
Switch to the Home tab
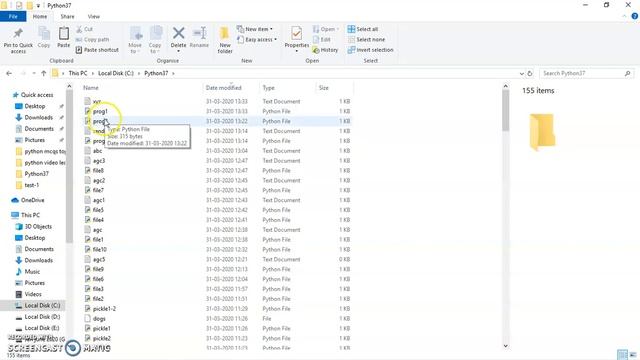click(40, 16)
